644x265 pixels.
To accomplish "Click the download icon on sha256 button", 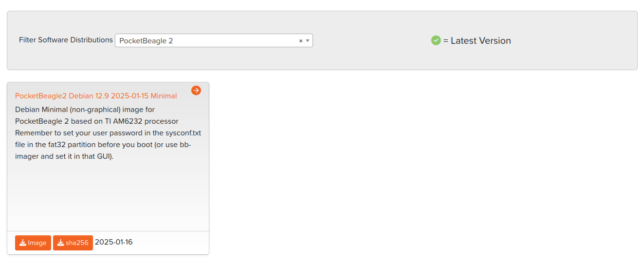I will (61, 243).
